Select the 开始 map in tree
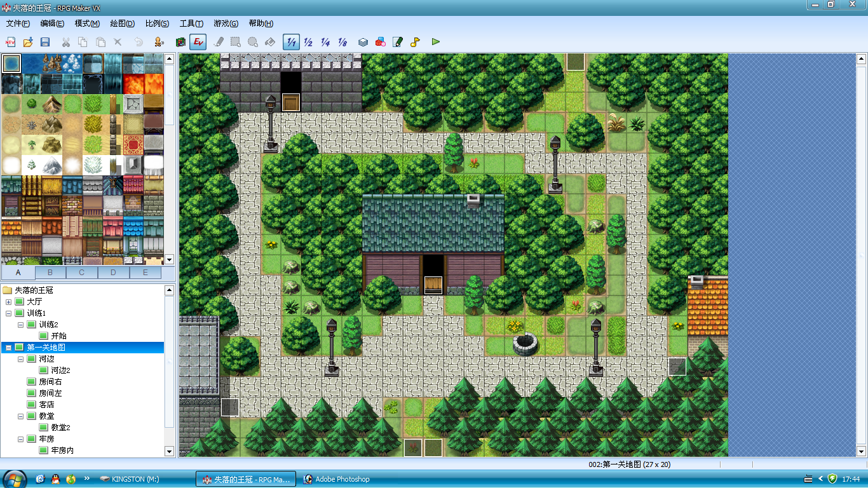The image size is (868, 488). pyautogui.click(x=58, y=336)
